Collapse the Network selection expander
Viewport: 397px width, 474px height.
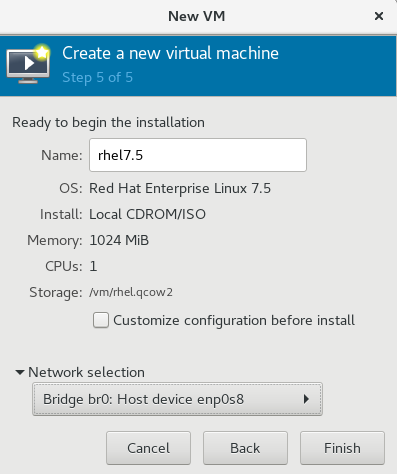tap(20, 372)
